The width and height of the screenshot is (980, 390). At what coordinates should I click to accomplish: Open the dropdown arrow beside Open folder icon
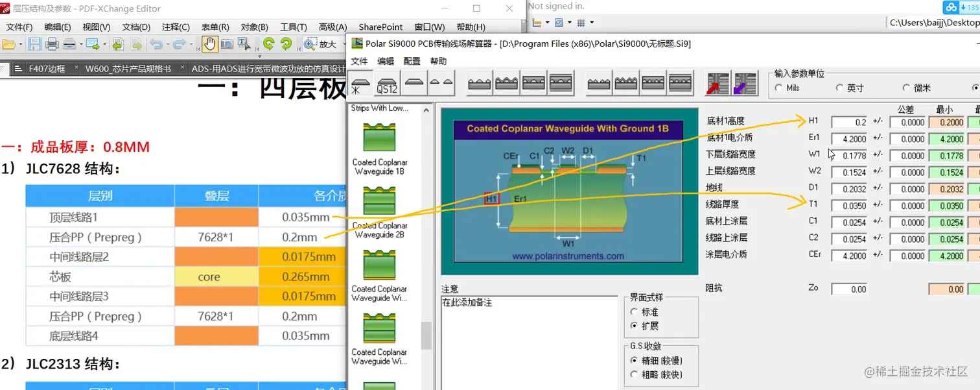(21, 45)
